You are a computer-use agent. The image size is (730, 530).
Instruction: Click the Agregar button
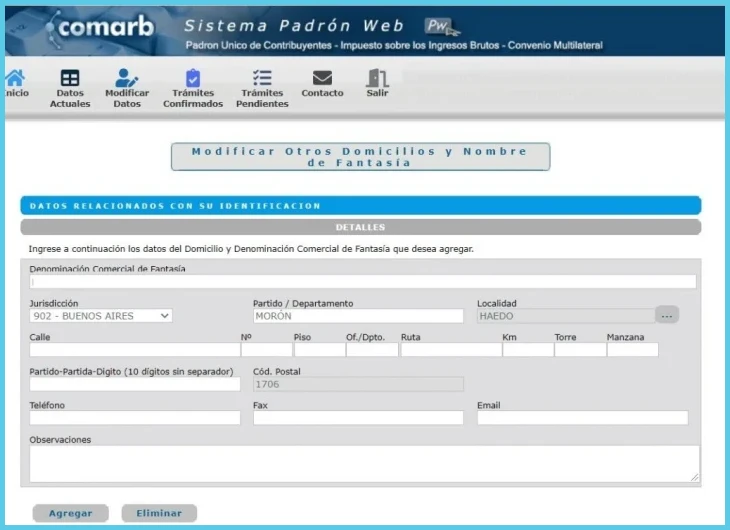pos(70,513)
